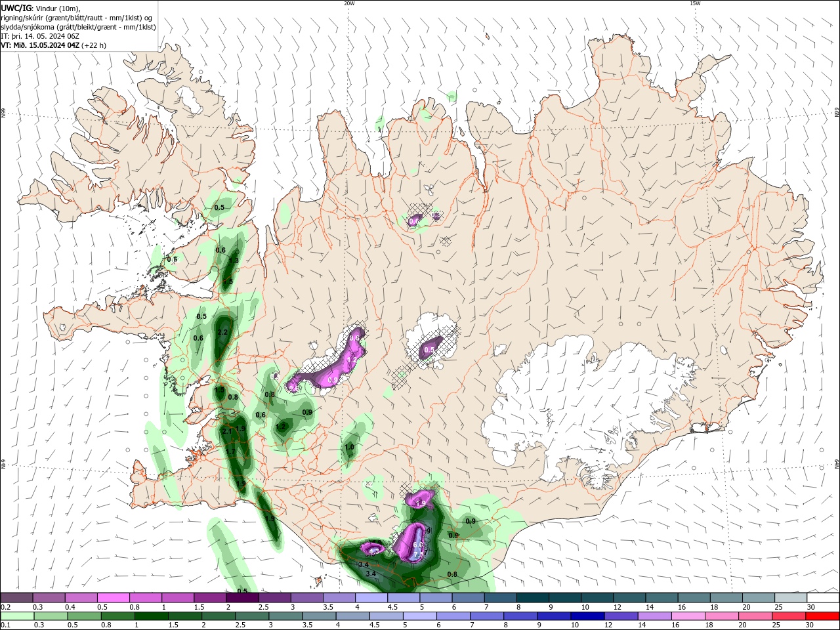Viewport: 840px width, 630px height.
Task: Click the bright red 30 swatch in the lower scale
Action: [822, 616]
